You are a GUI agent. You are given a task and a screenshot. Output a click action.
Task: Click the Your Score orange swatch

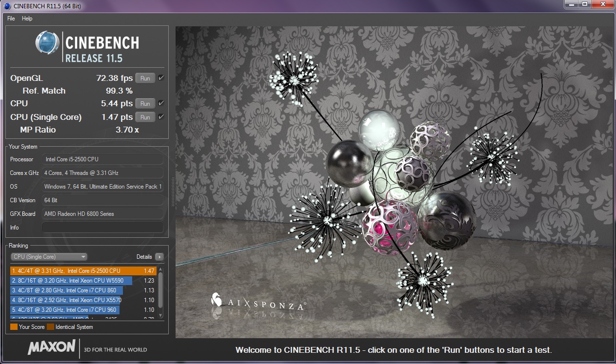coord(14,327)
